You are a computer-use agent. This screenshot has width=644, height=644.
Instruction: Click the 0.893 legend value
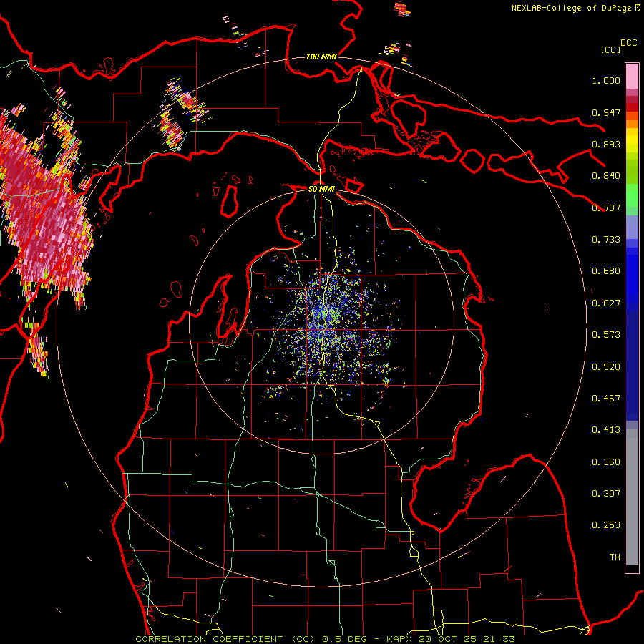[606, 144]
